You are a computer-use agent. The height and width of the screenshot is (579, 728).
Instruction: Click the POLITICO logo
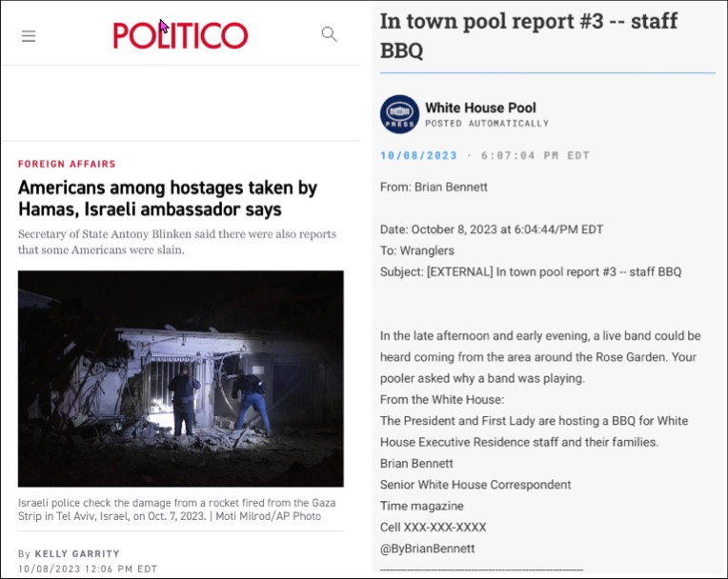tap(181, 35)
